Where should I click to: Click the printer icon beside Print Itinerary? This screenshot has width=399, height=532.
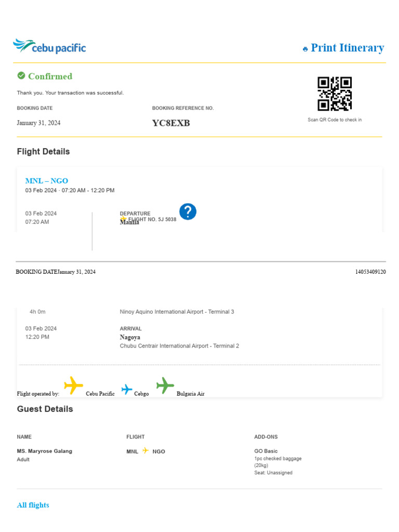[305, 49]
